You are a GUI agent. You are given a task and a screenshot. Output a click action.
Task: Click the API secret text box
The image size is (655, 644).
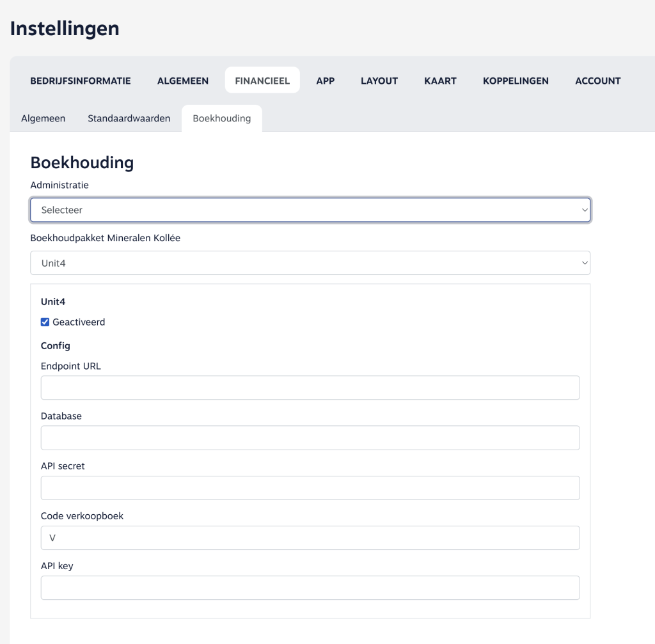click(310, 487)
